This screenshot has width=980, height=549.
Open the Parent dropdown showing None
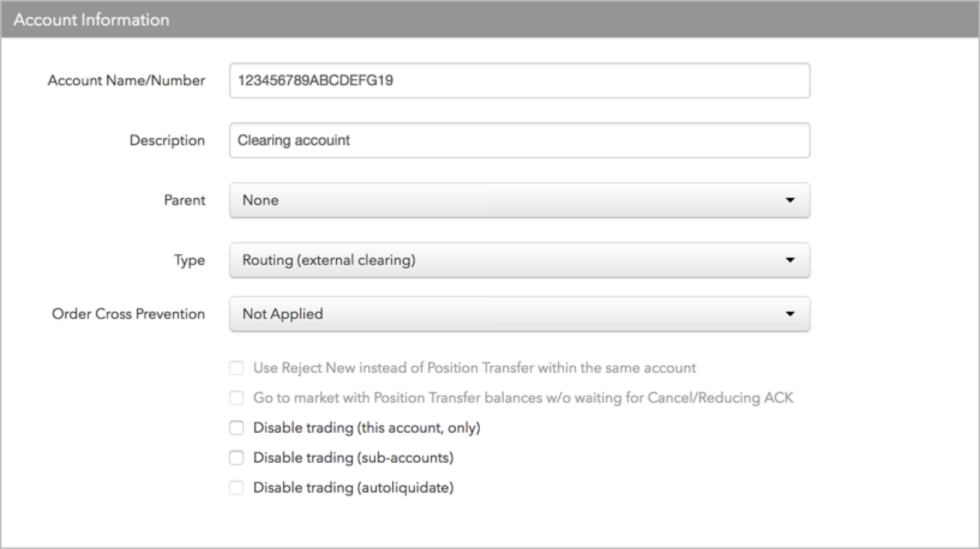click(x=519, y=200)
